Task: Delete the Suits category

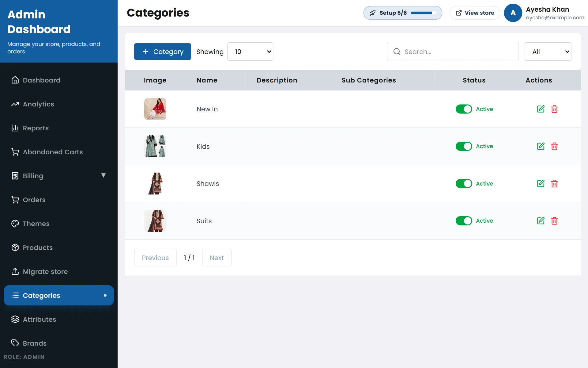Action: tap(554, 221)
